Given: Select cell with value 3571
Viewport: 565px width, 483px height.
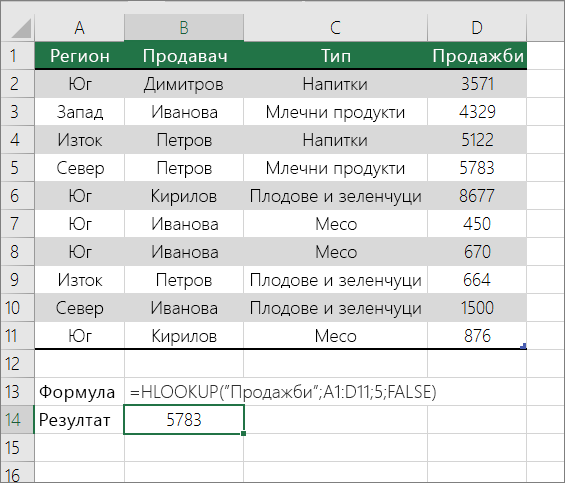Looking at the screenshot, I should point(477,84).
